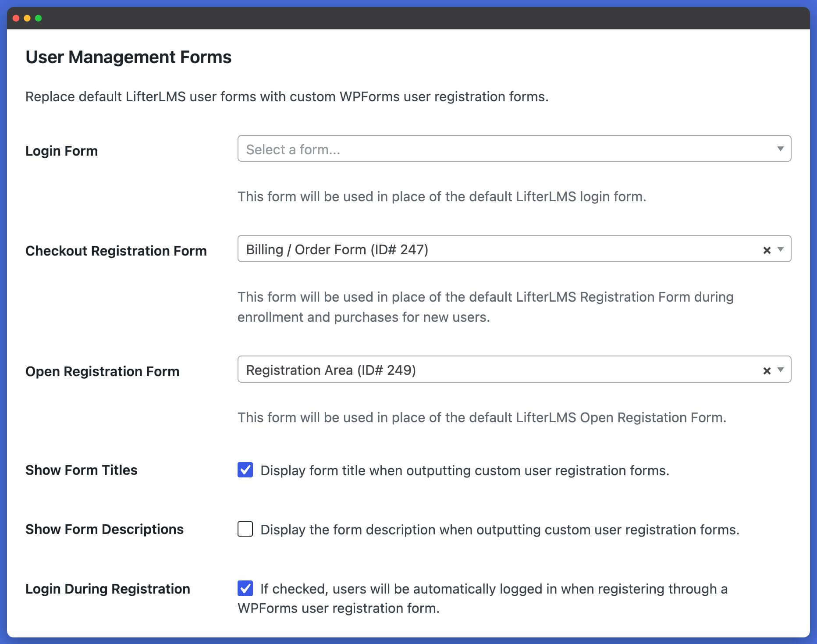Click the 'Open Registration Form' field label
This screenshot has height=644, width=817.
tap(102, 371)
